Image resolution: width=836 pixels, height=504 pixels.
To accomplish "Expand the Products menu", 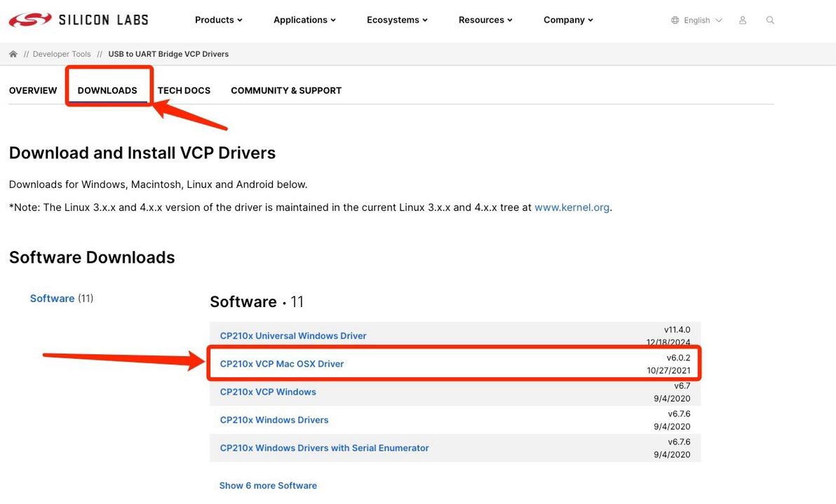I will [218, 20].
